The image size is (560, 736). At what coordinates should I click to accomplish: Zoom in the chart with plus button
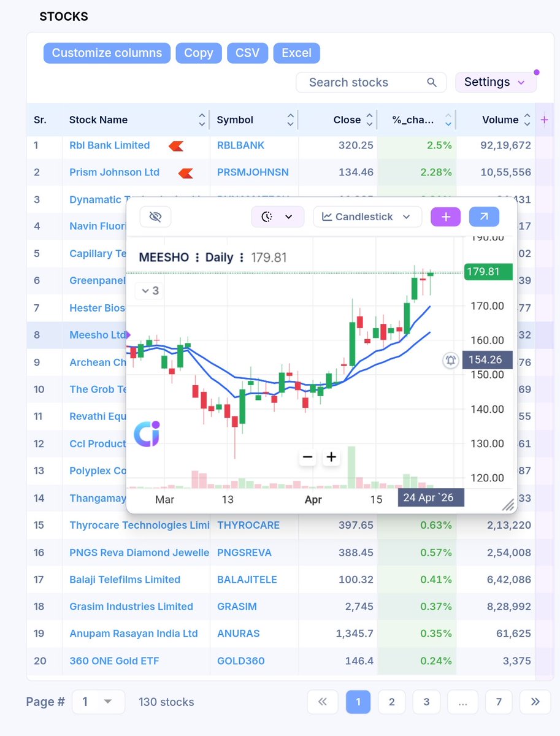(x=331, y=457)
